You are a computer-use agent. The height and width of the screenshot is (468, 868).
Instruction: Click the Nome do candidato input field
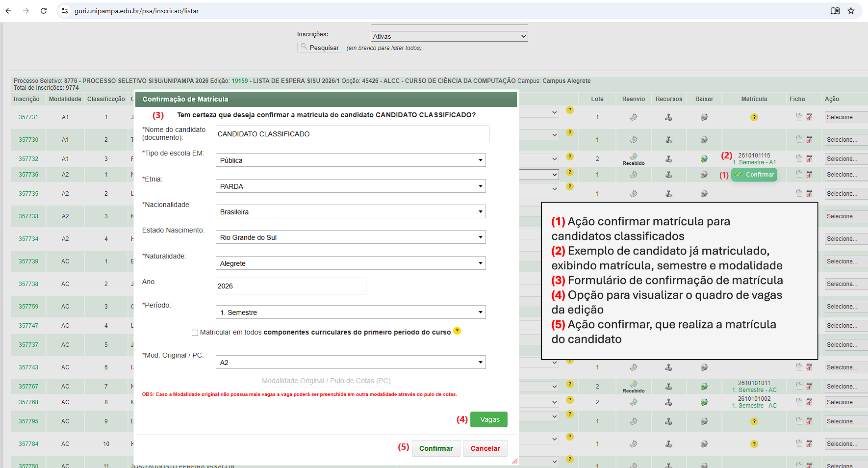pos(353,134)
